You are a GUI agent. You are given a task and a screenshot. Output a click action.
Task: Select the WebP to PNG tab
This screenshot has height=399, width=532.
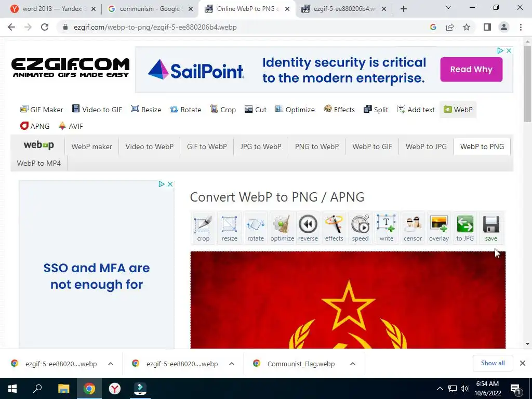click(482, 147)
